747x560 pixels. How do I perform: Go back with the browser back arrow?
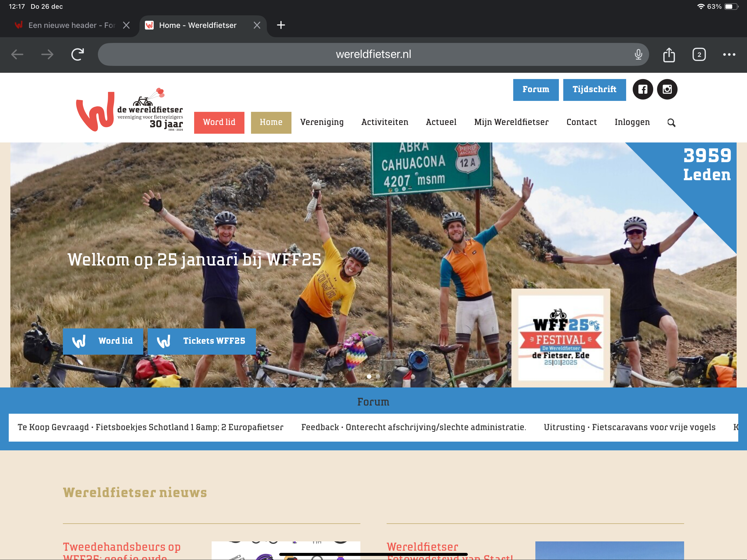pos(17,55)
